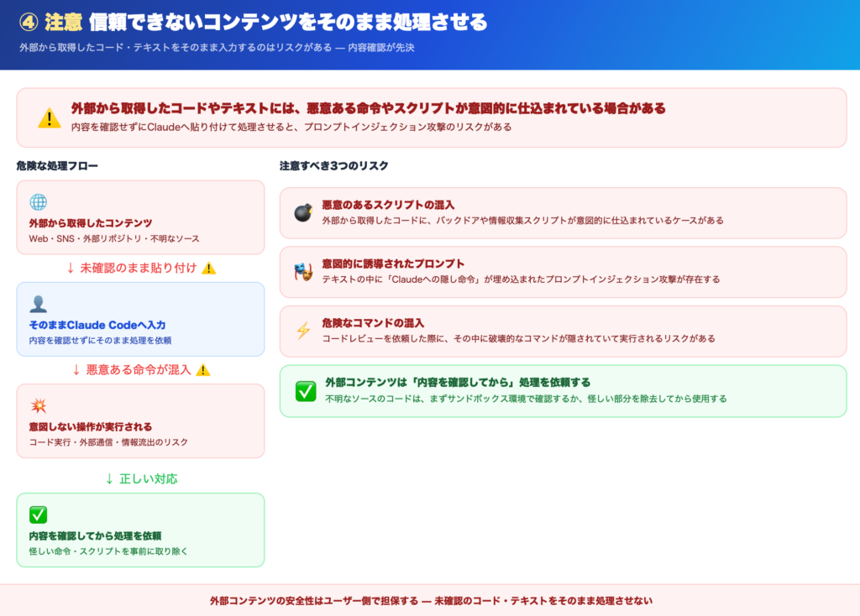Click the bomb icon beside 悪意のあるスクリプトの混入
This screenshot has height=616, width=860.
tap(302, 212)
